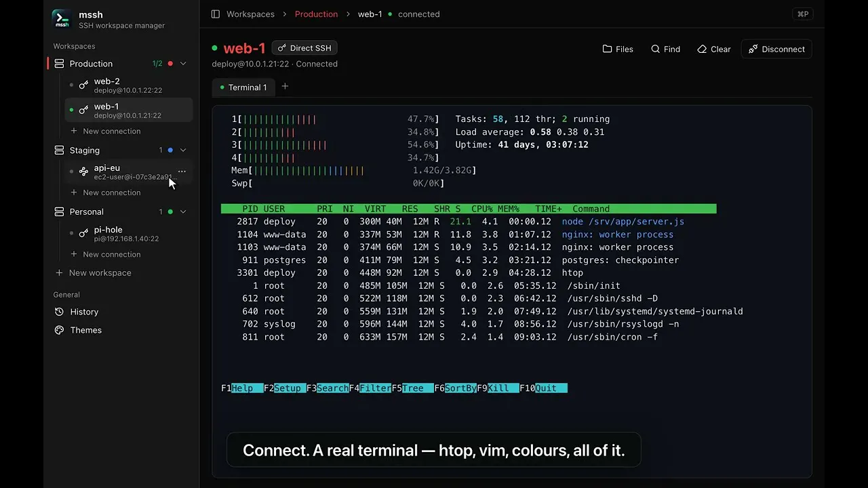Viewport: 868px width, 488px height.
Task: Open the Themes page
Action: tap(78, 330)
